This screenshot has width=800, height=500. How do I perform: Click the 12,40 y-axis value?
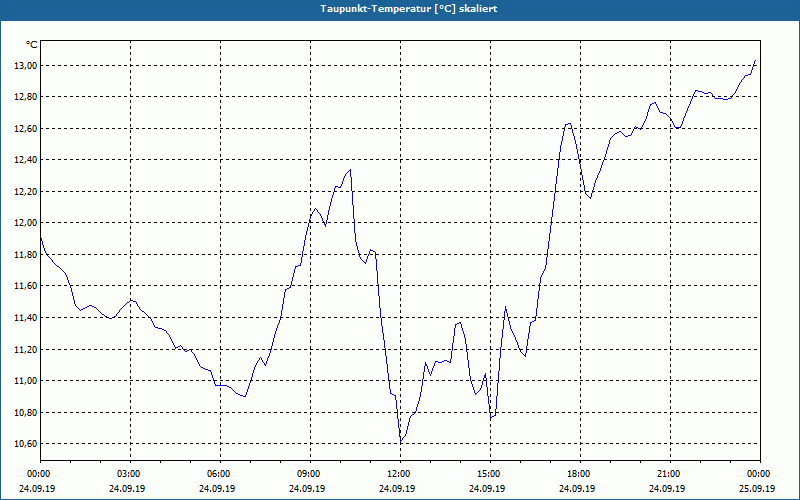tap(25, 160)
